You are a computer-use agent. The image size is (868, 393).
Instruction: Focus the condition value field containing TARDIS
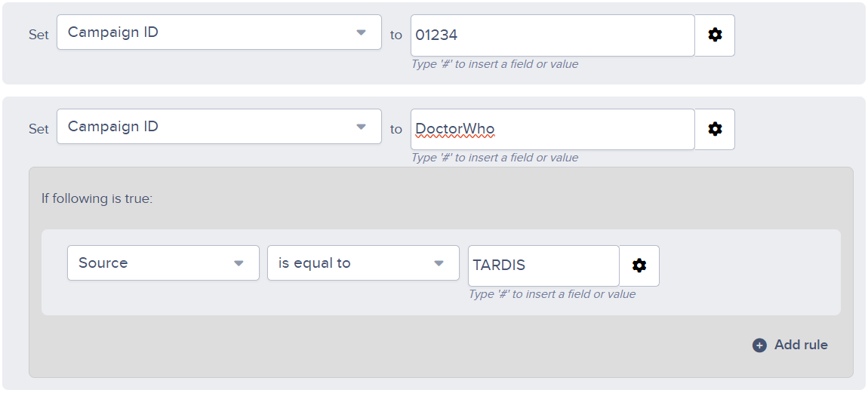(543, 266)
